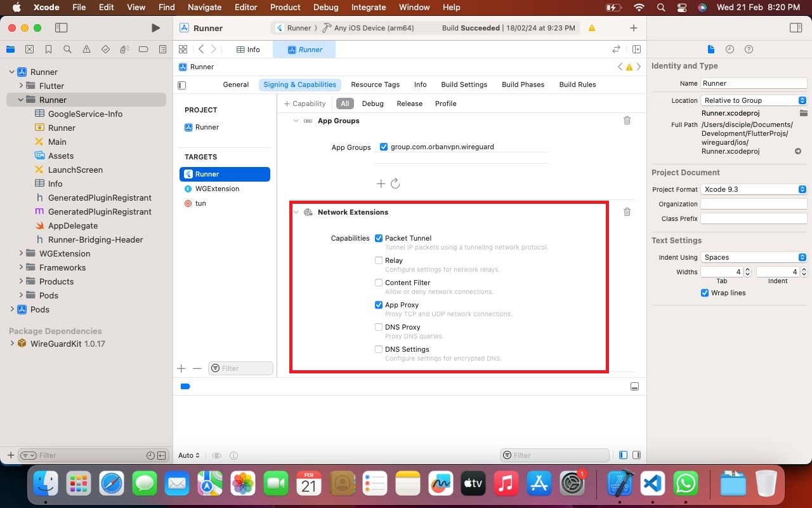Click the Organization text field
This screenshot has width=812, height=508.
tap(753, 204)
